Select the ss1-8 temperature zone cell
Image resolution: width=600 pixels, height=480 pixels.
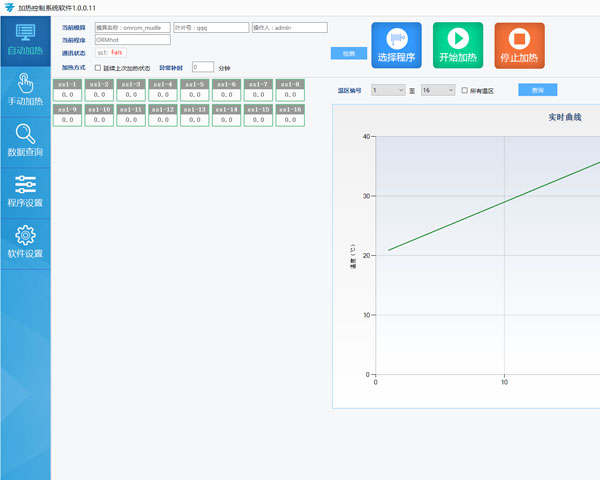click(290, 89)
